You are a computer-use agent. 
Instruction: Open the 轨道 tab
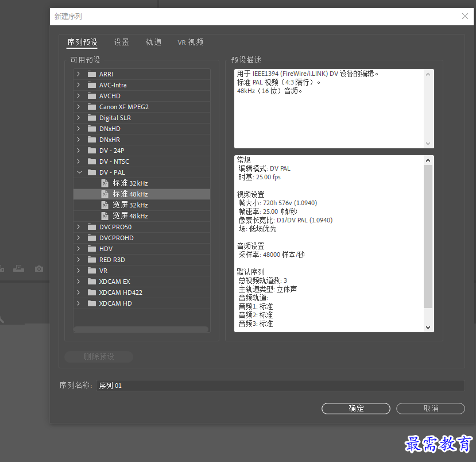[x=154, y=42]
